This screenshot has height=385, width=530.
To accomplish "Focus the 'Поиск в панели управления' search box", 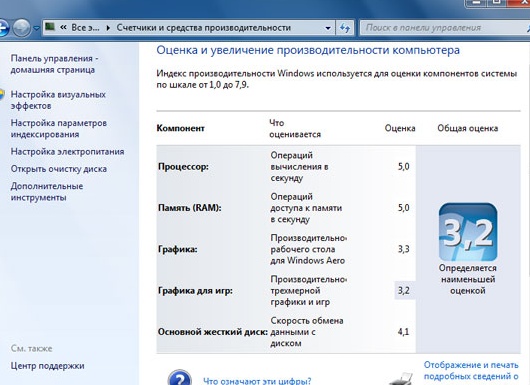I will [444, 28].
